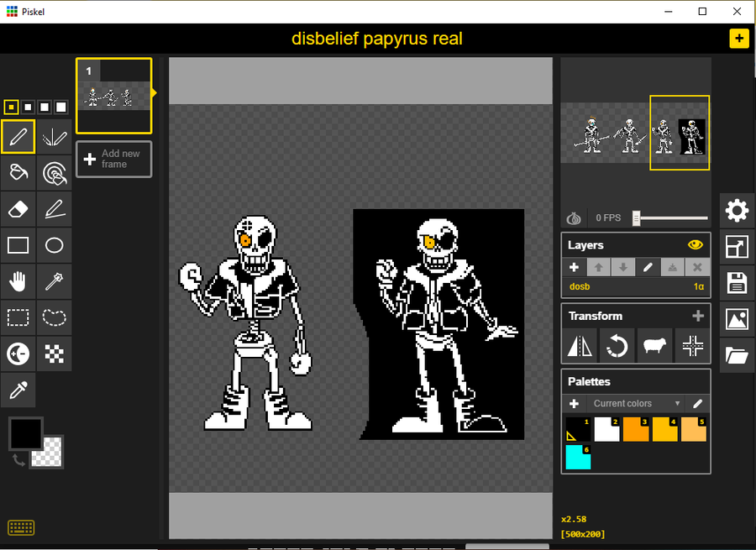Open keyboard shortcuts cheatsheet
Image resolution: width=756 pixels, height=550 pixels.
click(x=21, y=527)
